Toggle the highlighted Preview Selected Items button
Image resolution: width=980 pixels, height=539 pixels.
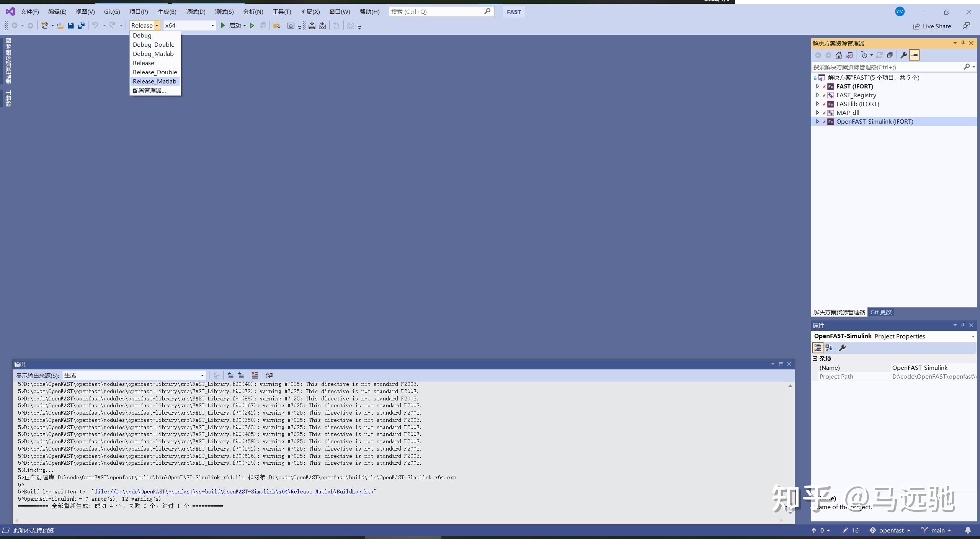915,55
